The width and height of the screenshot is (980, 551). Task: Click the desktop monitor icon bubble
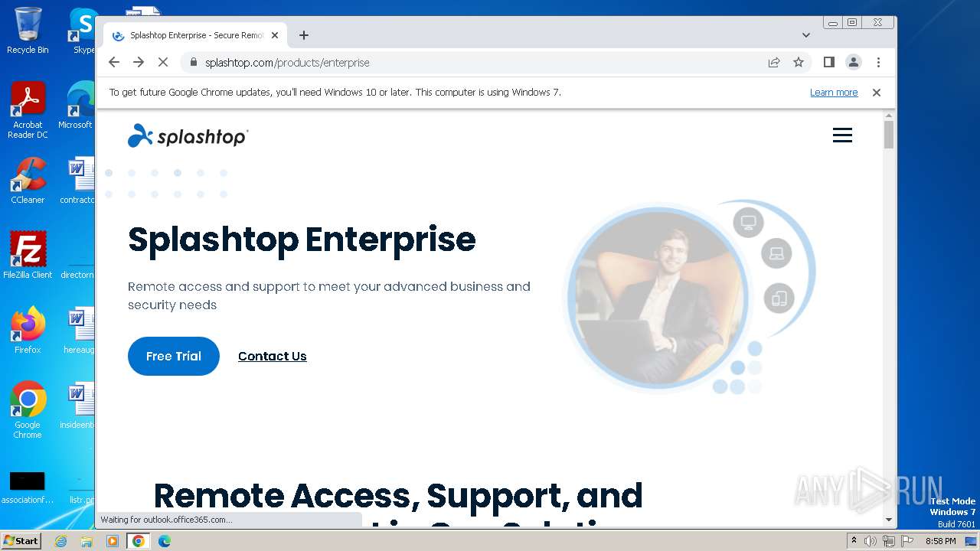[748, 222]
